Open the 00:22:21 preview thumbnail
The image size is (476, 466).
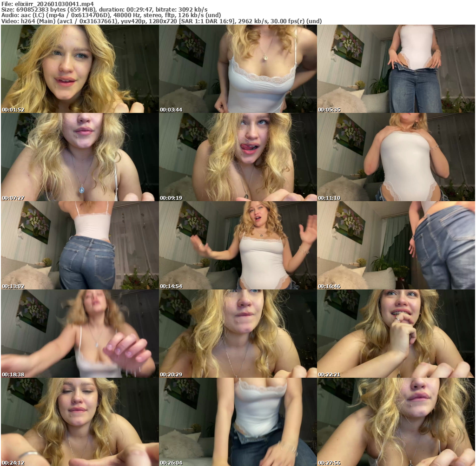[x=396, y=333]
